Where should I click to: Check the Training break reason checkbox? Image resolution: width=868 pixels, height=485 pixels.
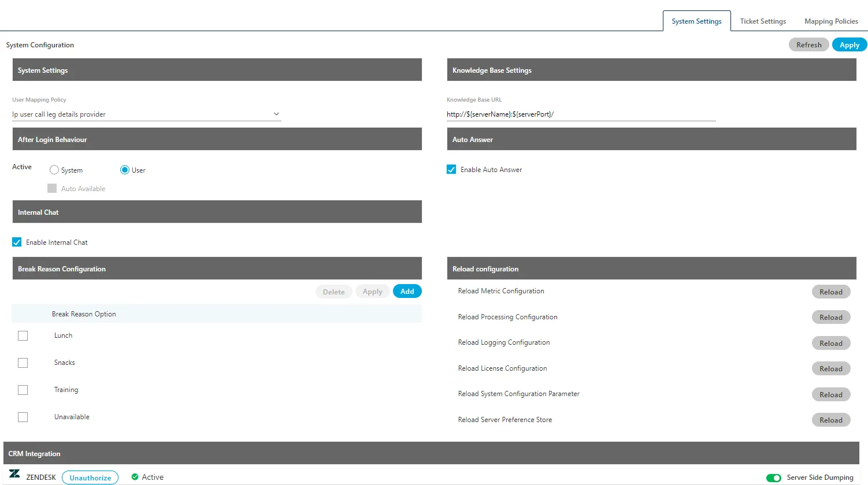coord(23,390)
